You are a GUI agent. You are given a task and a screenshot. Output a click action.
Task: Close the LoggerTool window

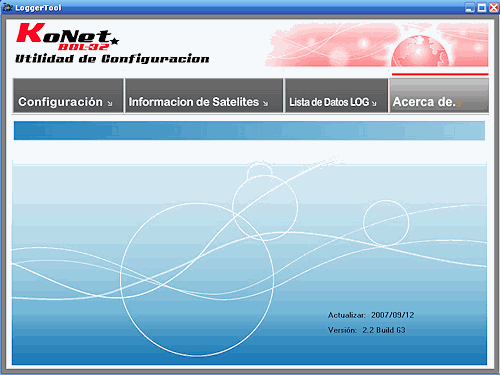(x=494, y=8)
